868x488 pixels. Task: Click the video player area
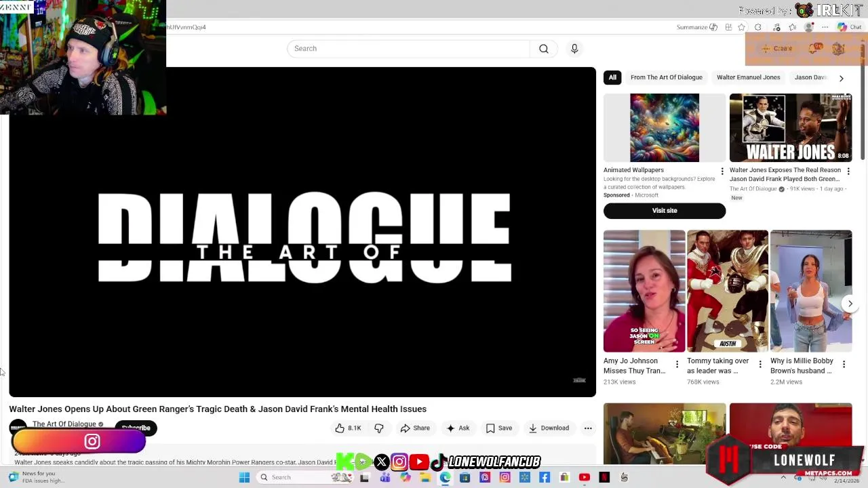pyautogui.click(x=302, y=232)
